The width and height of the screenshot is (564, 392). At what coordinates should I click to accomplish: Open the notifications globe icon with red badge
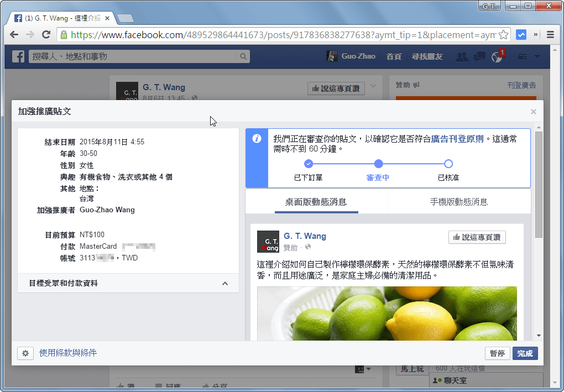pyautogui.click(x=497, y=56)
